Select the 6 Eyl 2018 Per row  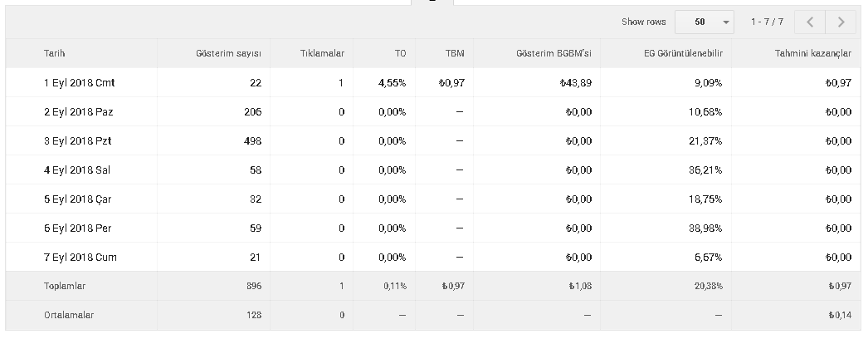pyautogui.click(x=433, y=228)
